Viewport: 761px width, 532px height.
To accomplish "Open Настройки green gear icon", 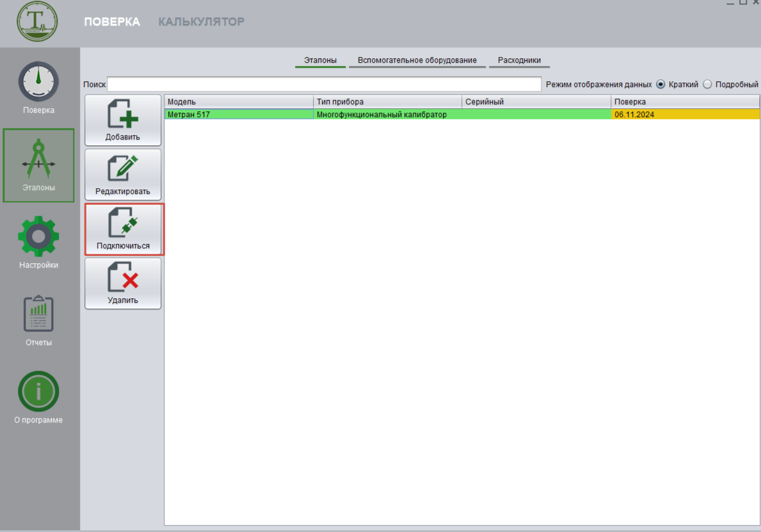I will tap(38, 237).
